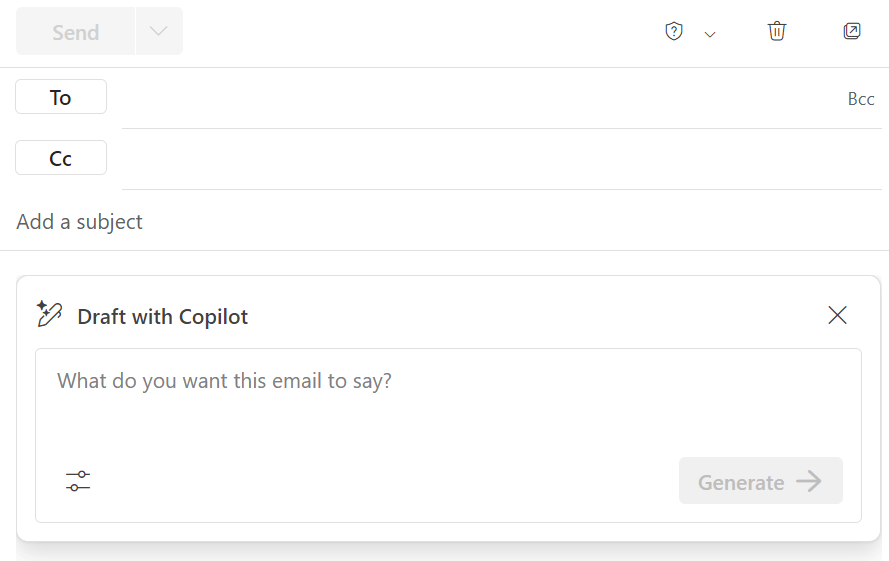Discard the draft with the trash icon
Screen dimensions: 889x561
pyautogui.click(x=777, y=31)
